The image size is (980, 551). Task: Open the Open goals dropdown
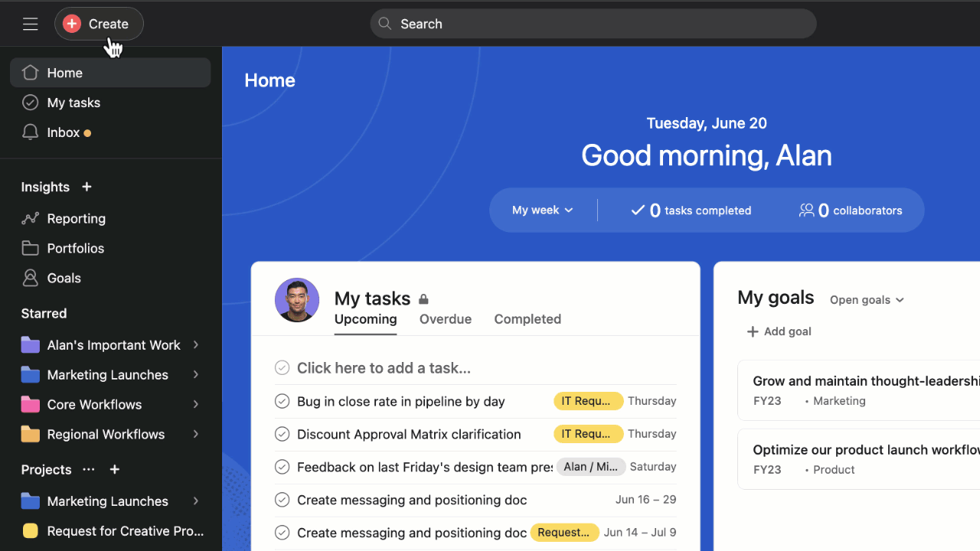(867, 300)
